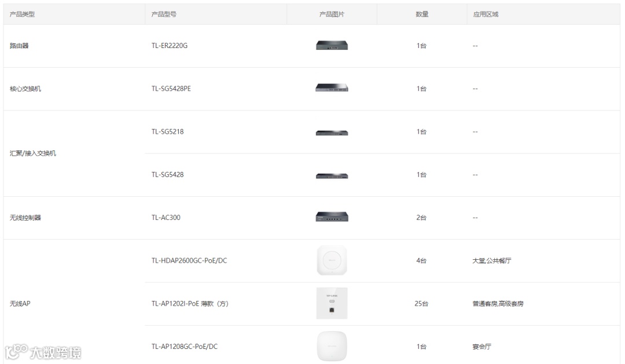Click the TL-AP1202I-PoE 薄款 model name
The image size is (625, 364).
coord(190,304)
